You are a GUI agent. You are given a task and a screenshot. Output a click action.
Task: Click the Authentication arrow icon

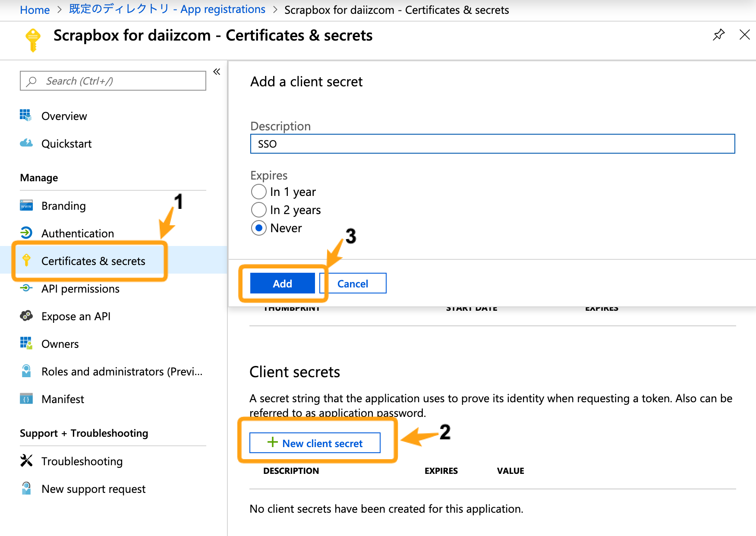point(26,233)
